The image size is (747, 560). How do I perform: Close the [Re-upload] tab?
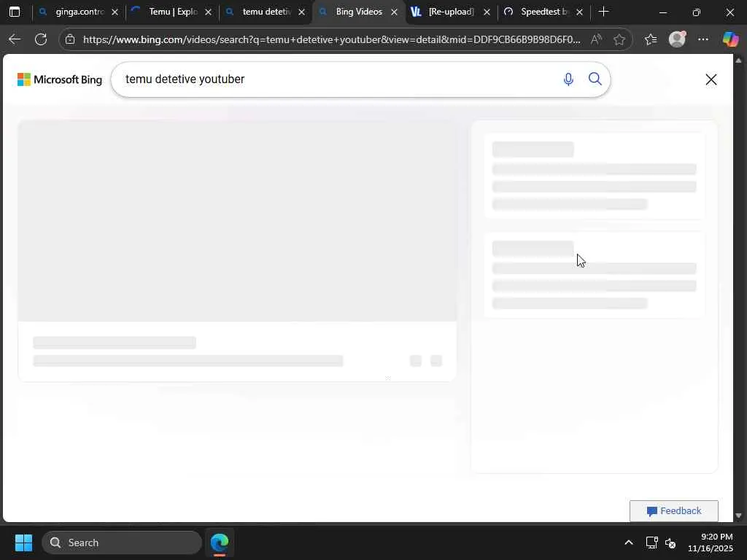pyautogui.click(x=487, y=12)
